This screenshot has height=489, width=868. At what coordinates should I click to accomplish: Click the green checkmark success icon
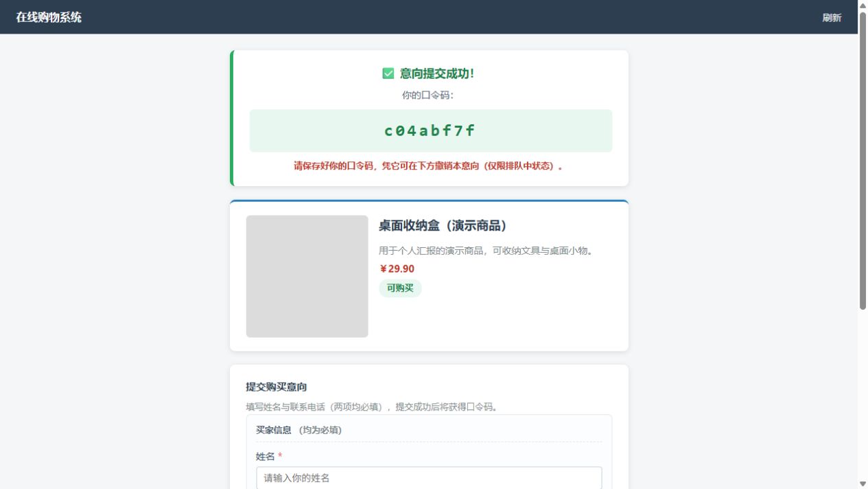click(388, 73)
